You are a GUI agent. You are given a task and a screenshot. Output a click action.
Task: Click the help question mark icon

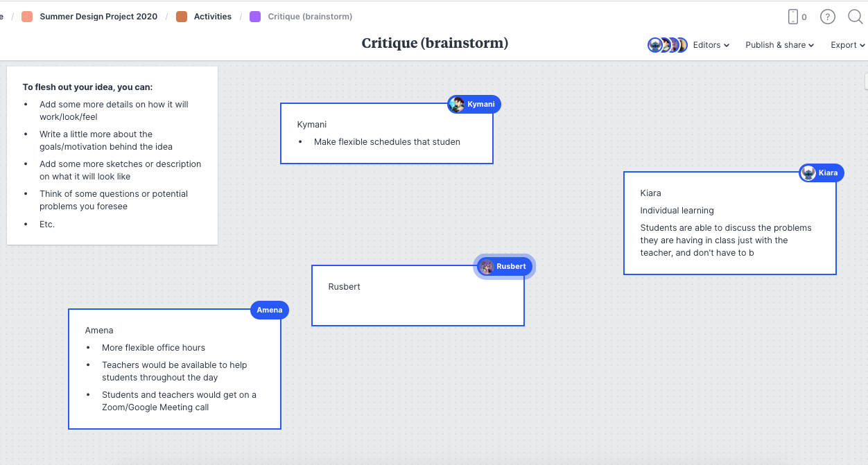click(x=827, y=17)
